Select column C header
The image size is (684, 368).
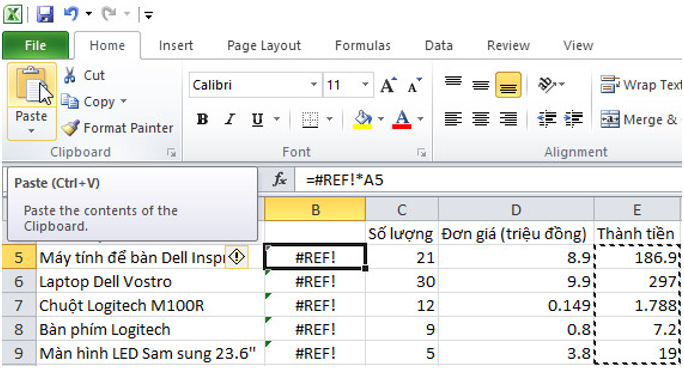tap(402, 210)
